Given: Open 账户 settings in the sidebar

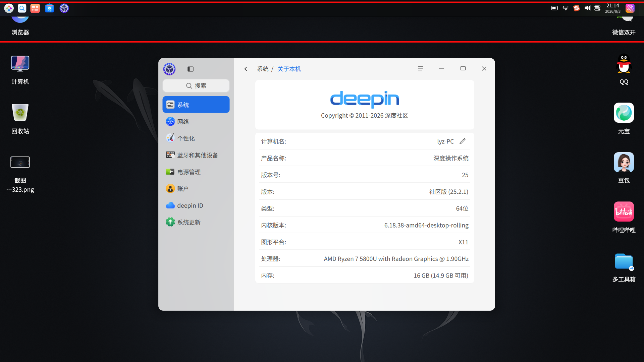Looking at the screenshot, I should pos(196,188).
